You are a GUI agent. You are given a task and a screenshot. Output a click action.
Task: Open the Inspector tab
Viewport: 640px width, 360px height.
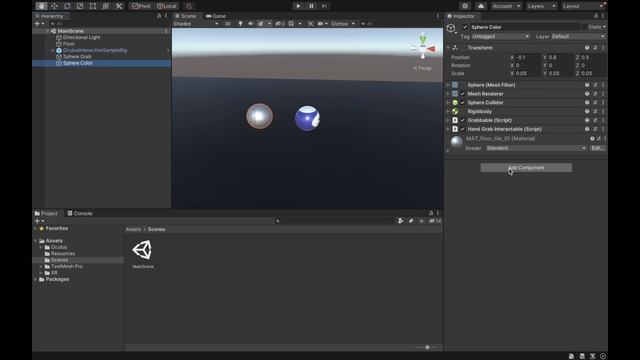tap(461, 16)
